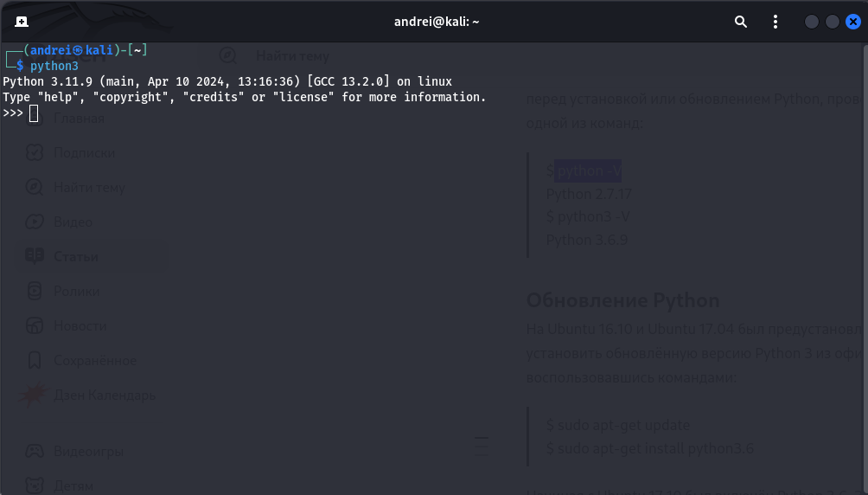868x495 pixels.
Task: Click the "Детям" bear icon in the background sidebar
Action: click(x=35, y=485)
